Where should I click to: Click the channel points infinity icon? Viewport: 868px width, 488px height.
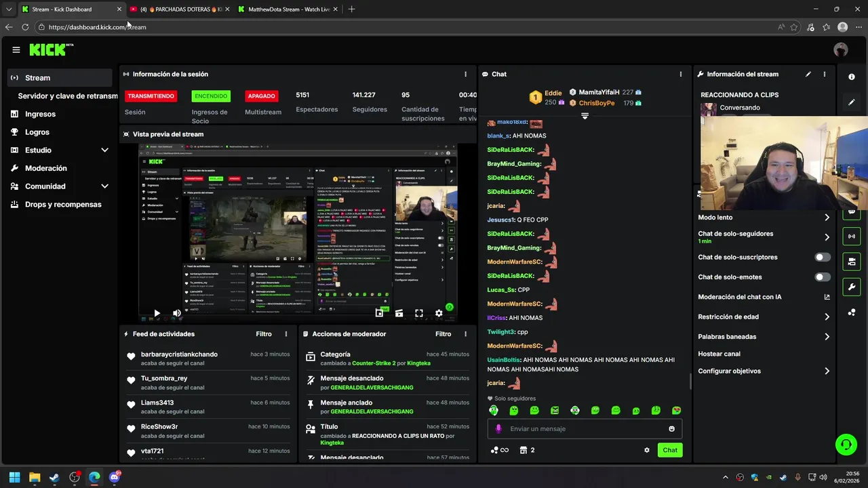click(499, 450)
